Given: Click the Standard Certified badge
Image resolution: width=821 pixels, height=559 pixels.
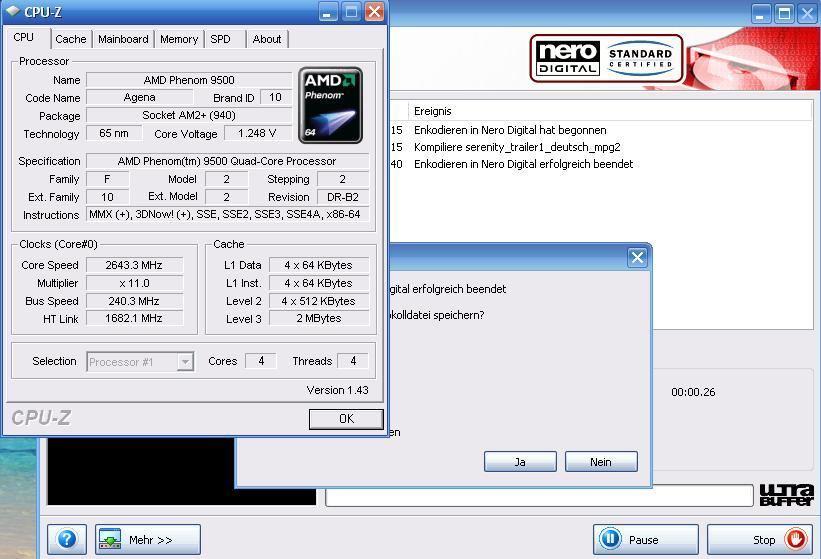Looking at the screenshot, I should 640,58.
